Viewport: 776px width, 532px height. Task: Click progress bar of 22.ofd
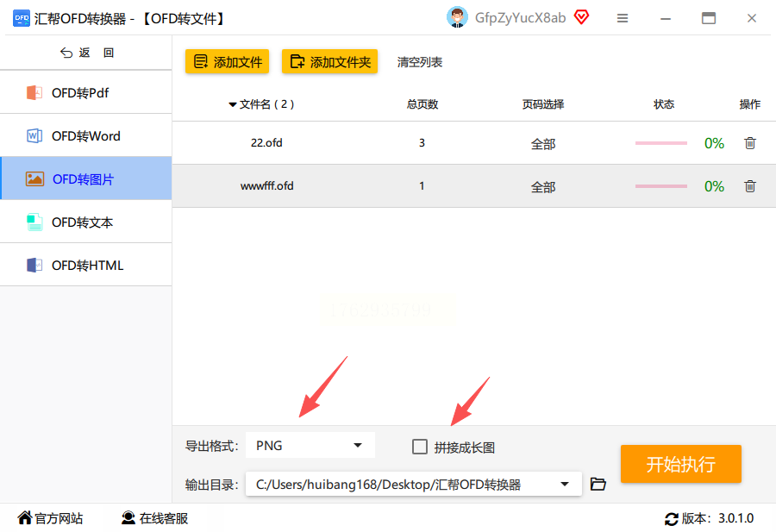[x=661, y=143]
